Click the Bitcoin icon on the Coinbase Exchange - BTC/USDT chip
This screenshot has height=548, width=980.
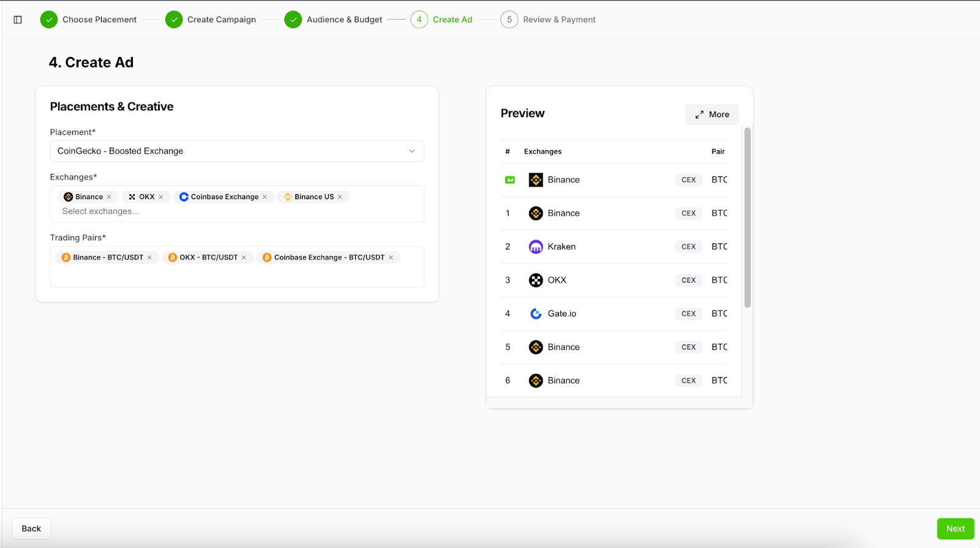[267, 257]
